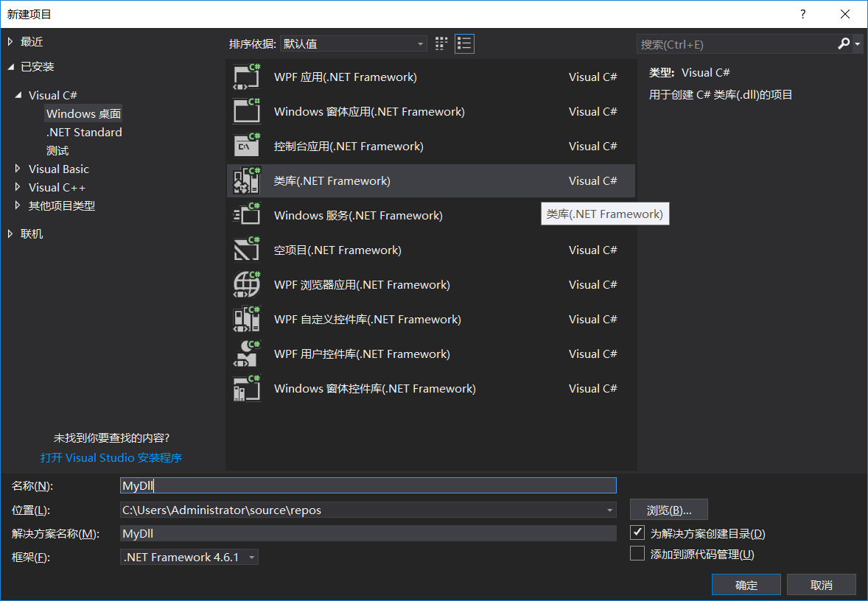Select WPF 自定义控件库(.NET Framework) template name

(368, 319)
